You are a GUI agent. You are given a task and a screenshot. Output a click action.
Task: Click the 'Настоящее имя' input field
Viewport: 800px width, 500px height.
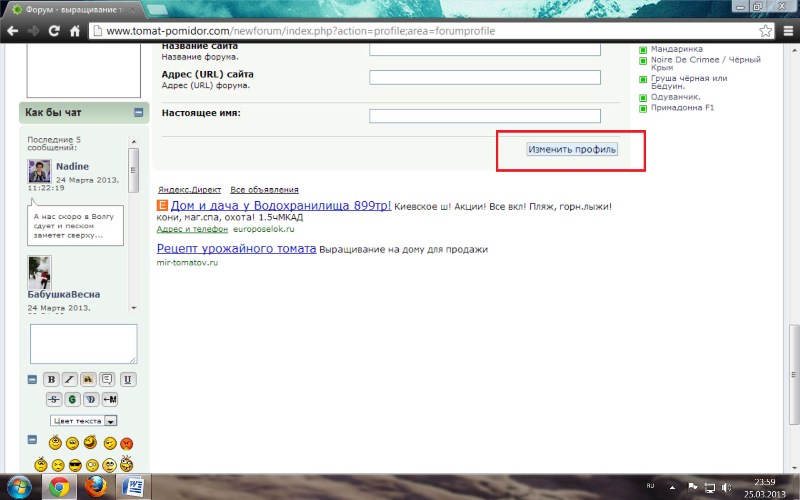click(484, 116)
